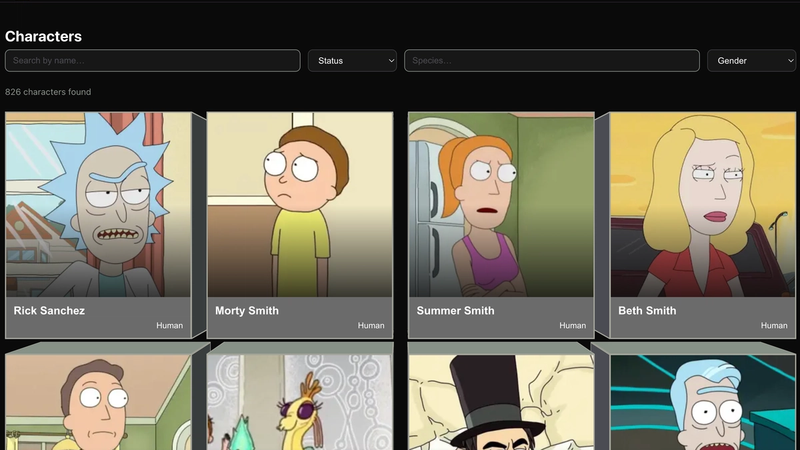
Task: Select the Human label under Beth Smith
Action: coord(774,326)
